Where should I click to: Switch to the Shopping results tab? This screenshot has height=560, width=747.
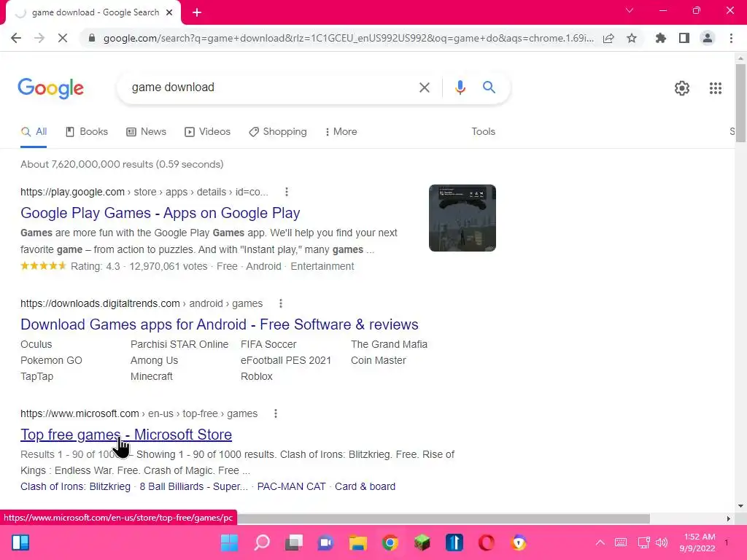pyautogui.click(x=278, y=132)
